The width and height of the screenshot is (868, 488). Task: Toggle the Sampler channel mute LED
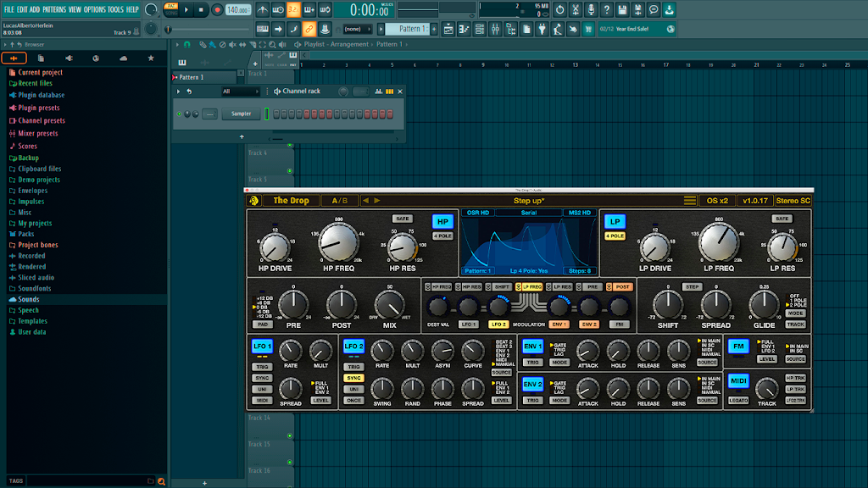tap(180, 114)
